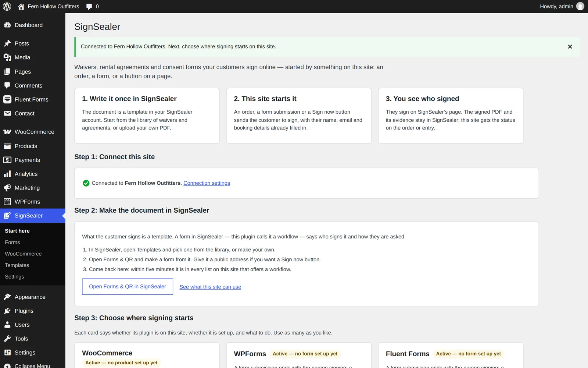Click the Appearance paintbrush icon
This screenshot has width=588, height=368.
click(x=7, y=297)
